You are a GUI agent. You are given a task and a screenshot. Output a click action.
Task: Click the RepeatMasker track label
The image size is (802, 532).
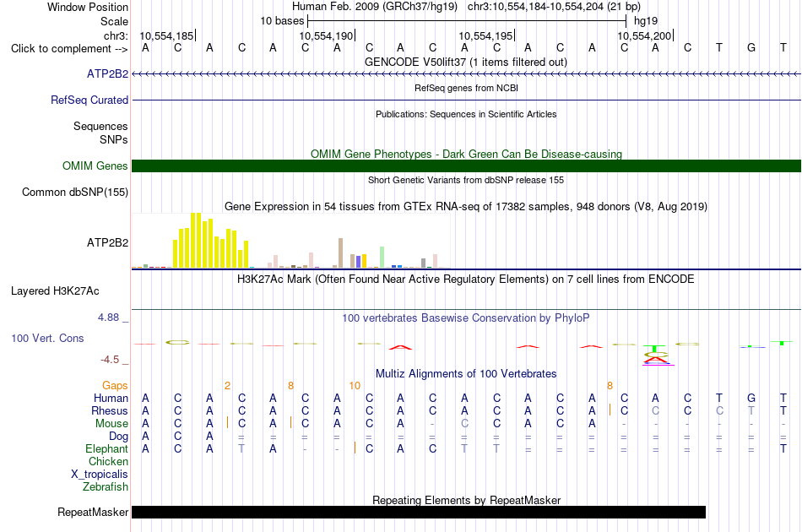tap(93, 512)
